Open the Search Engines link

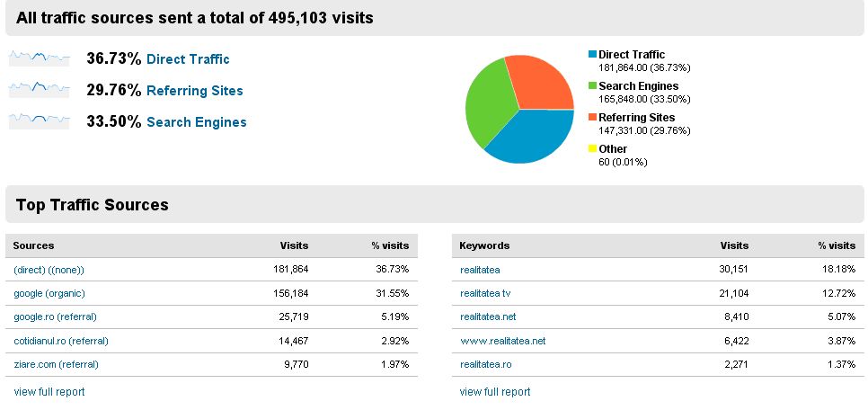click(x=196, y=122)
